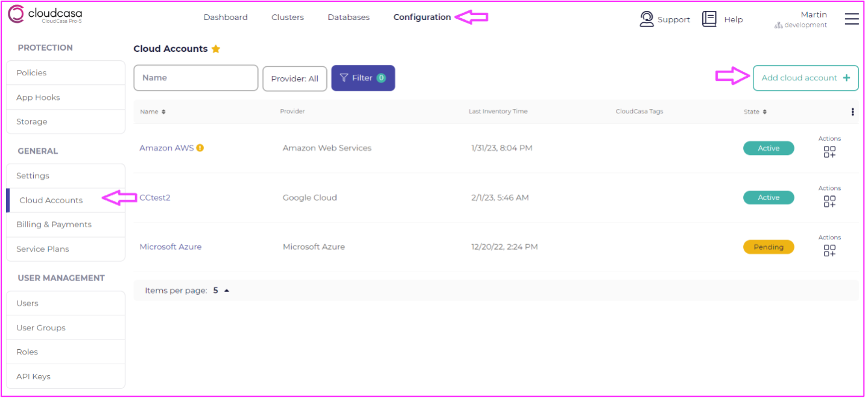Click the Support headset icon
This screenshot has width=868, height=398.
647,19
